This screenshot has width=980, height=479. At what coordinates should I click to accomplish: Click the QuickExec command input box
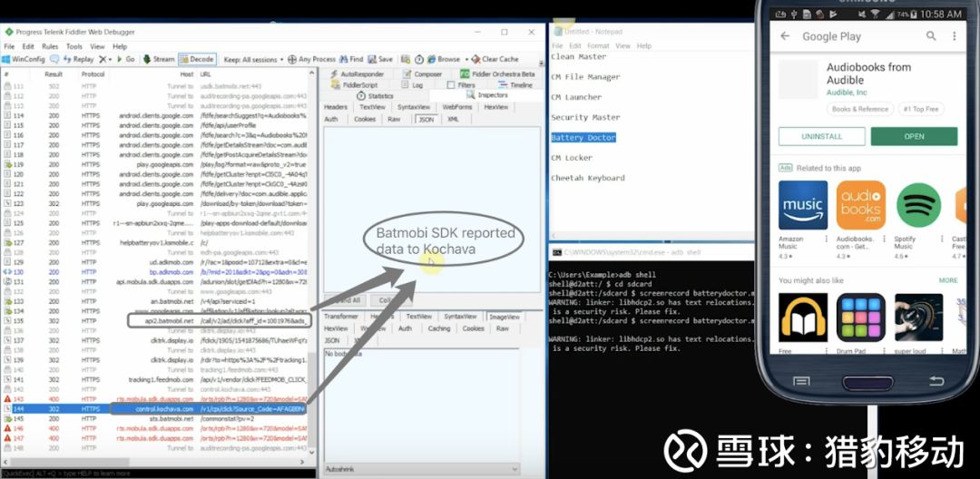point(158,474)
